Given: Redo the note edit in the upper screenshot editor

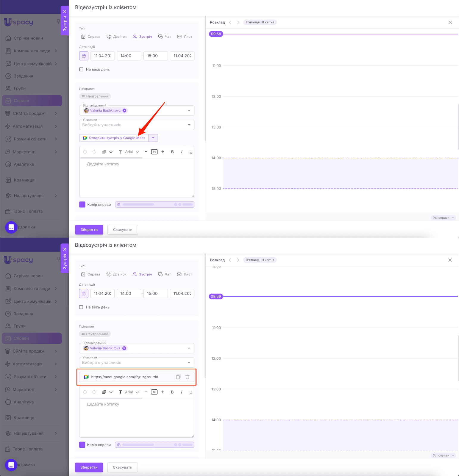Looking at the screenshot, I should click(94, 152).
